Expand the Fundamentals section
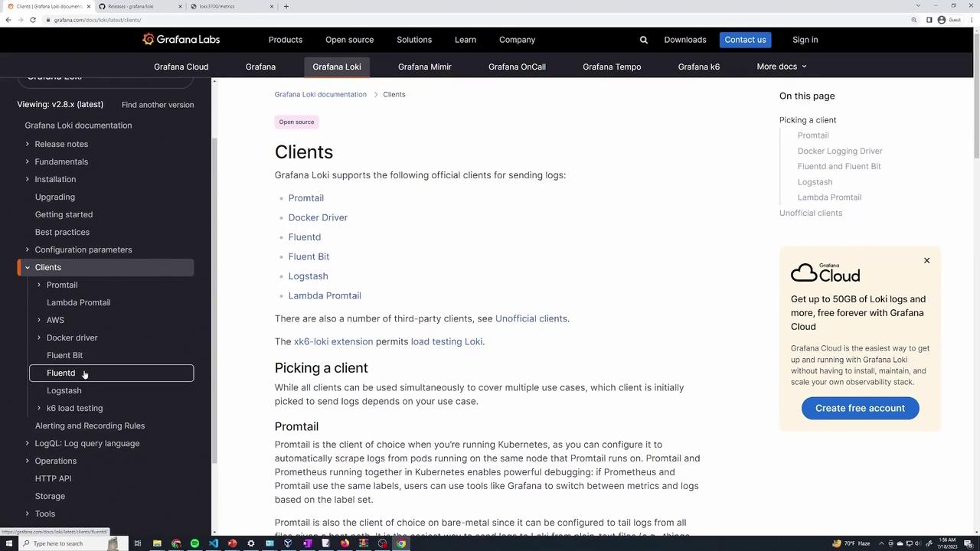Viewport: 980px width, 551px height. coord(28,161)
